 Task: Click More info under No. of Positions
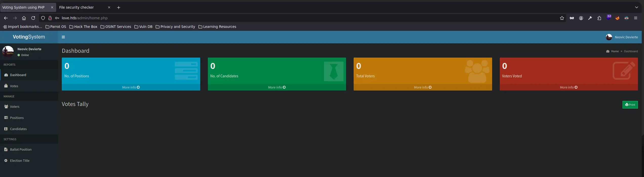click(x=131, y=87)
